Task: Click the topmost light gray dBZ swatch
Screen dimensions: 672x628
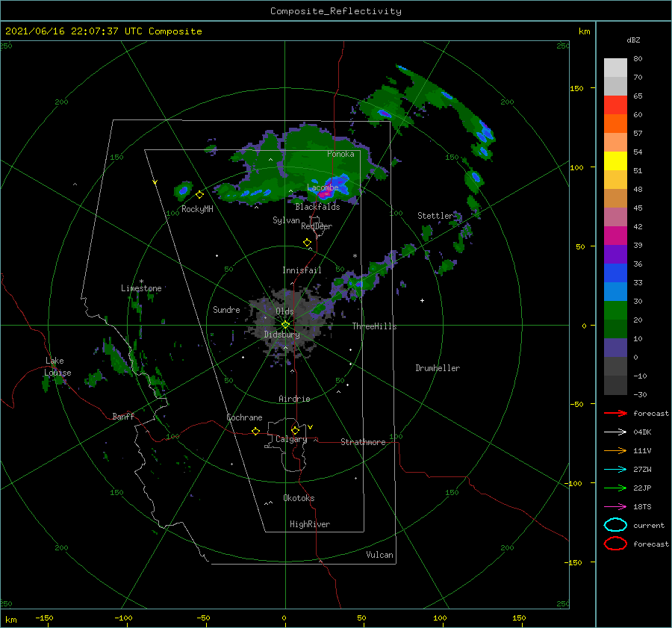Action: pos(615,68)
